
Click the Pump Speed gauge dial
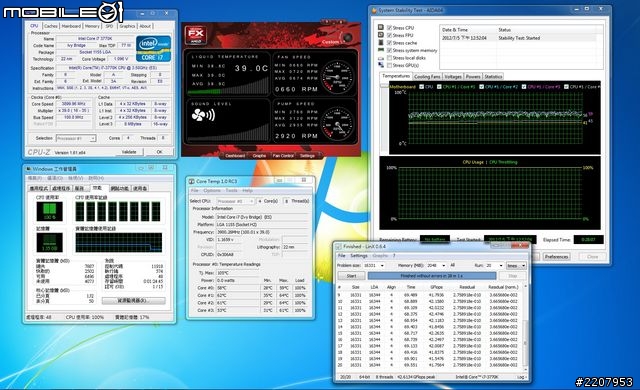coord(337,123)
